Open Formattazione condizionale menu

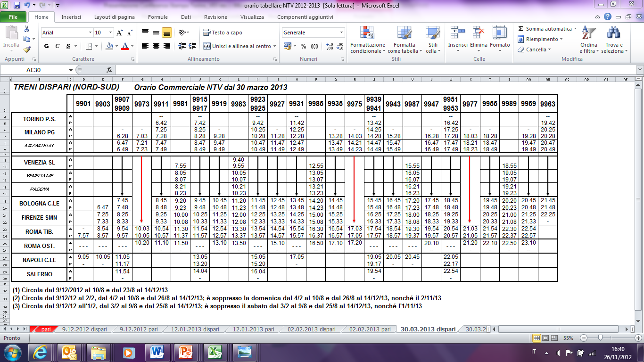tap(368, 40)
